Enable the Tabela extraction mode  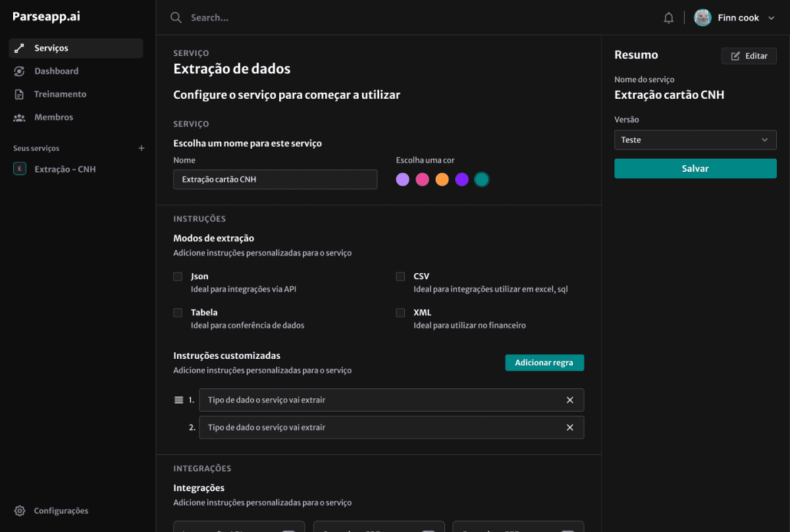[176, 313]
